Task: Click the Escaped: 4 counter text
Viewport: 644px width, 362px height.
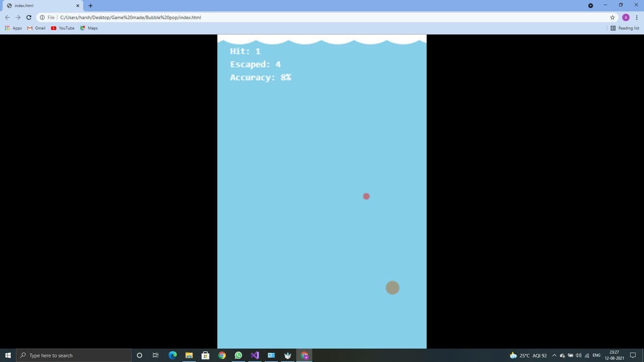Action: coord(255,64)
